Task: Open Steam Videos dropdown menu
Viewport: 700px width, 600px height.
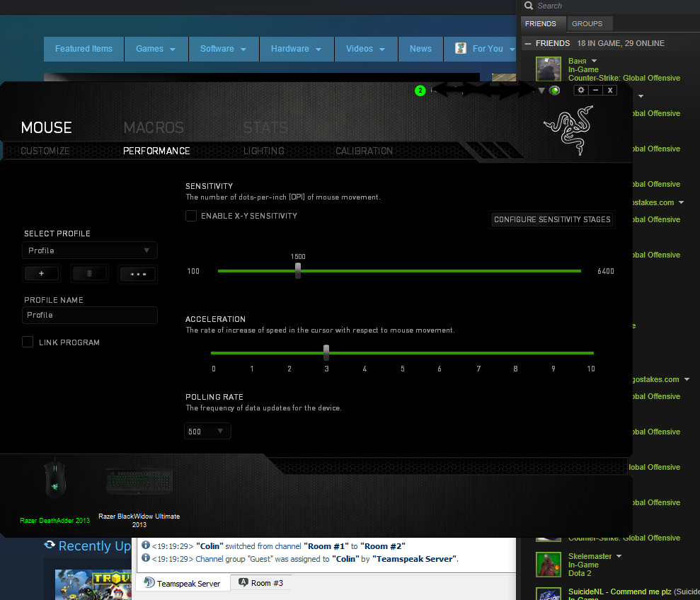Action: tap(366, 49)
